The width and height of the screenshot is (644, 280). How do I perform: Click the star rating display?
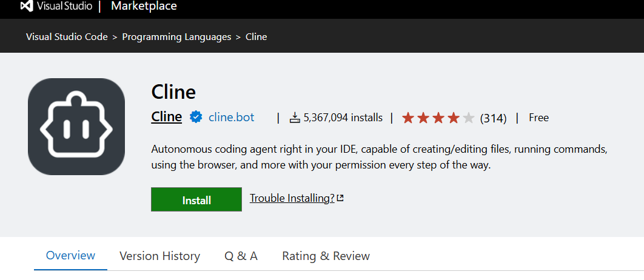click(438, 118)
